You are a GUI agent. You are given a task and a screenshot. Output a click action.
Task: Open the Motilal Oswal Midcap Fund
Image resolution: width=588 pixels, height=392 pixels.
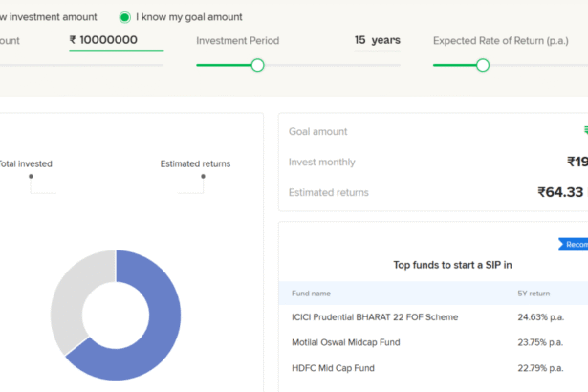coord(346,342)
